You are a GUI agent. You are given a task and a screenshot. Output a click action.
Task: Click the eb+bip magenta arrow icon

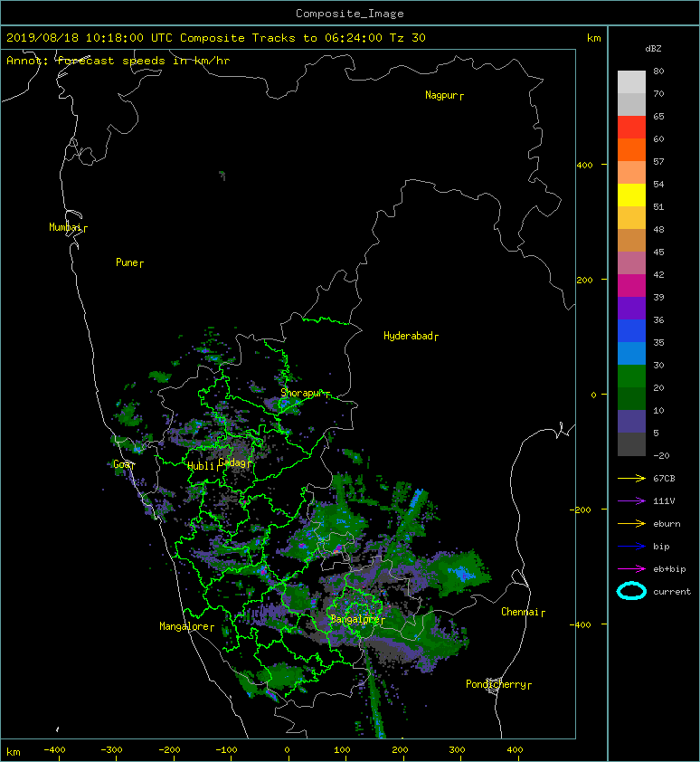coord(631,568)
